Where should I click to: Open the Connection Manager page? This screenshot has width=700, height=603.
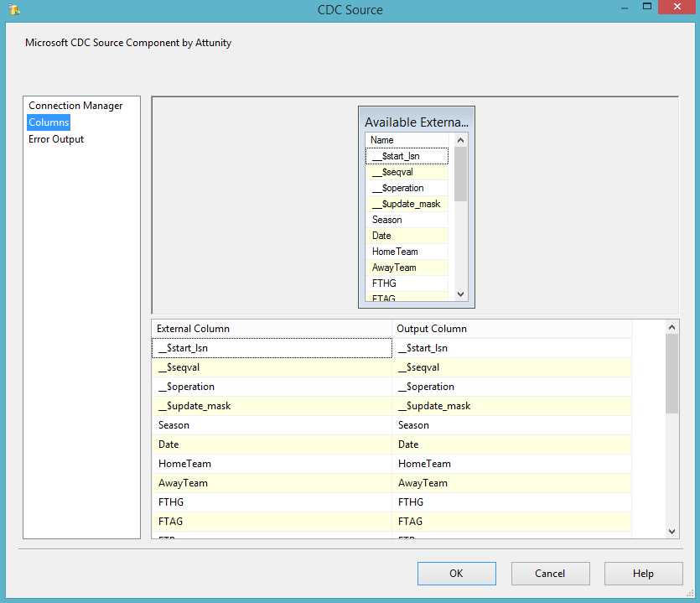click(x=75, y=106)
